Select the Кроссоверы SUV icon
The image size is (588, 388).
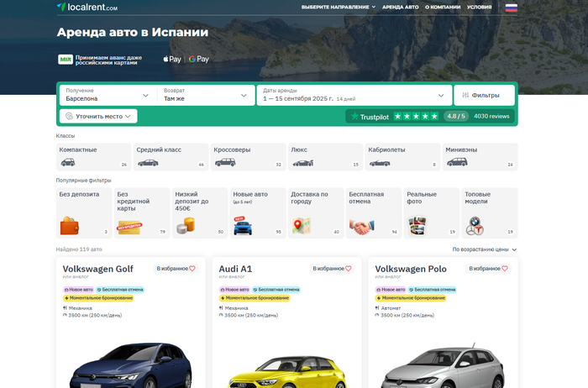(x=225, y=162)
